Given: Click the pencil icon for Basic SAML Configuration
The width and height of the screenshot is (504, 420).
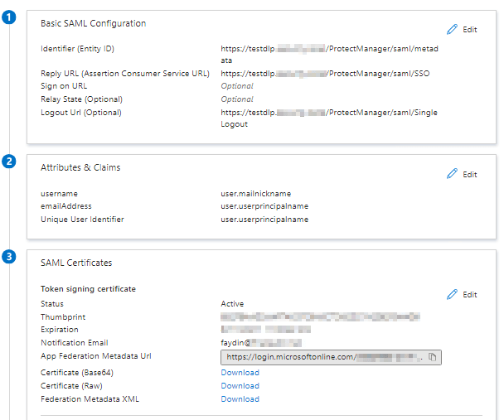Looking at the screenshot, I should pyautogui.click(x=452, y=29).
